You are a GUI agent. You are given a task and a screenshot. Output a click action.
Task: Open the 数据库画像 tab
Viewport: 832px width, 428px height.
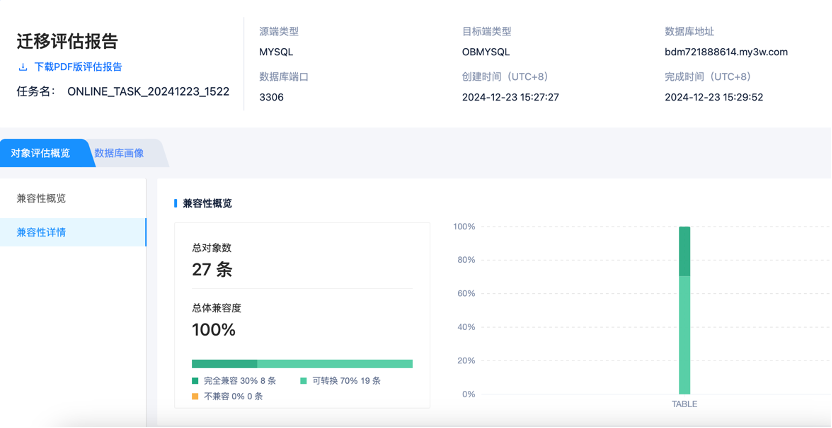[x=119, y=153]
